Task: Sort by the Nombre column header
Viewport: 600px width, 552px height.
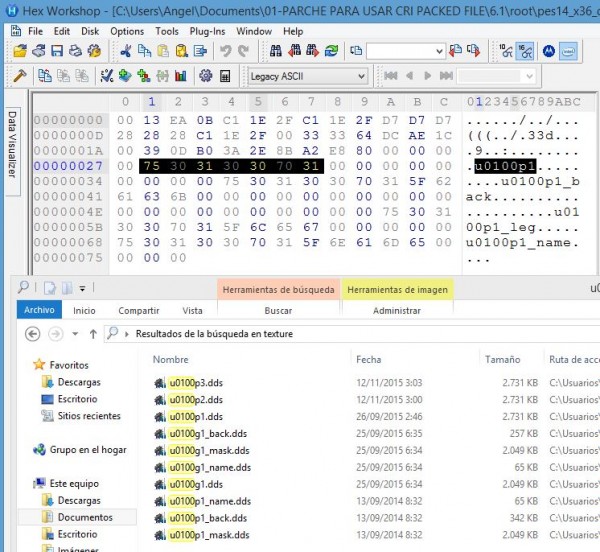Action: pyautogui.click(x=171, y=360)
